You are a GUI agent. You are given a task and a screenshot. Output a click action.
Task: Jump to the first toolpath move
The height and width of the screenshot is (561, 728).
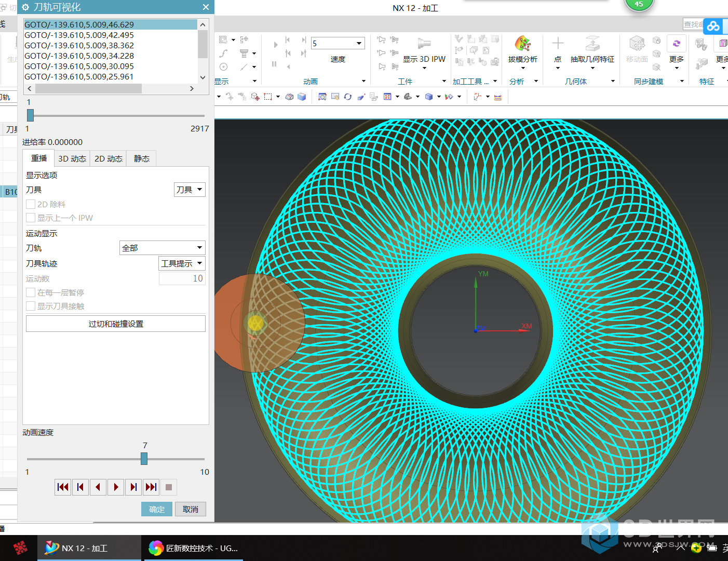tap(63, 487)
